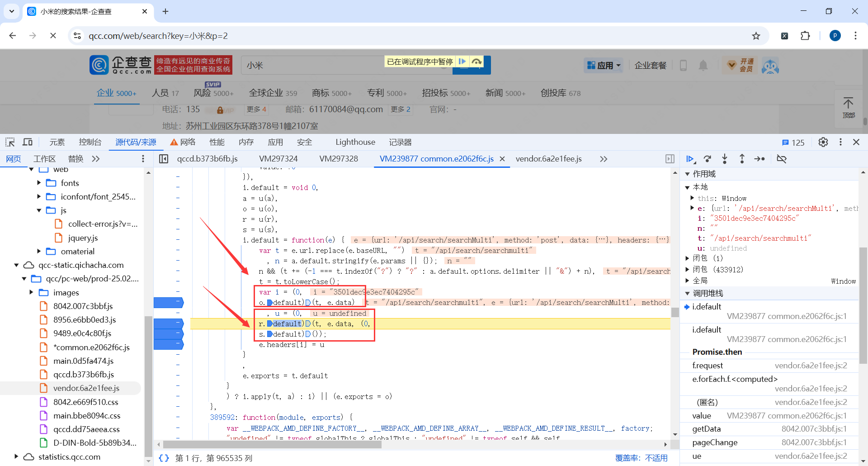Resume script execution in debugger toolbar
This screenshot has height=466, width=868.
[x=690, y=159]
